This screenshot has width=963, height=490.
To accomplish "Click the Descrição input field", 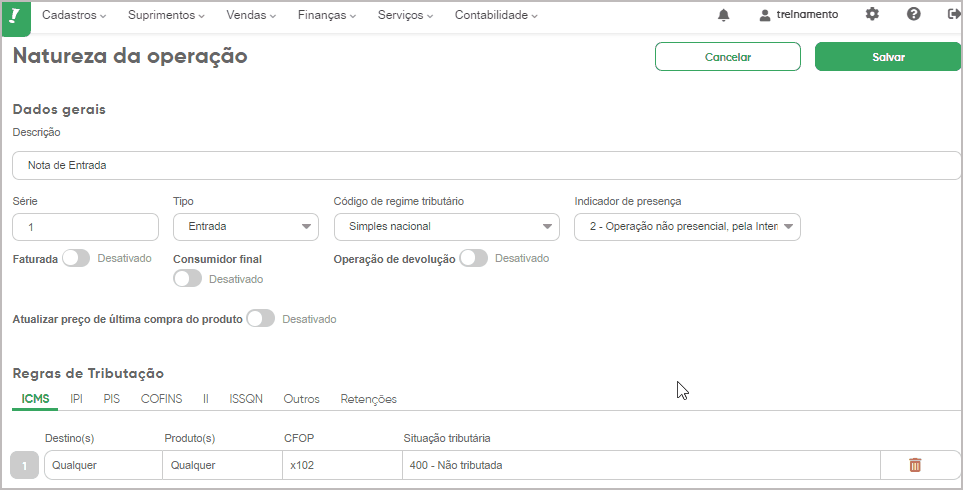I will [486, 165].
